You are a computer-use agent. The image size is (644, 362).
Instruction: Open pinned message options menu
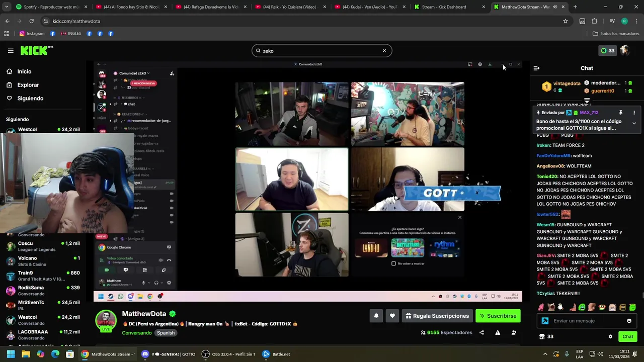tap(634, 113)
